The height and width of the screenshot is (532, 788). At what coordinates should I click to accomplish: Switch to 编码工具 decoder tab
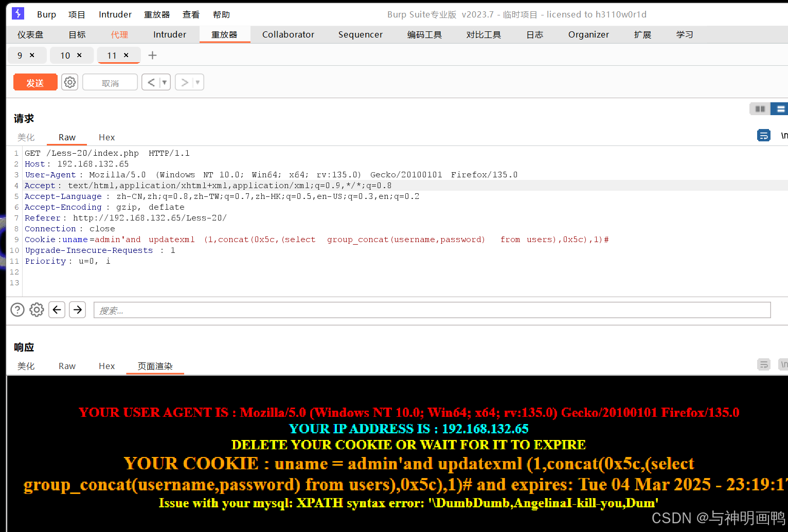[x=424, y=34]
